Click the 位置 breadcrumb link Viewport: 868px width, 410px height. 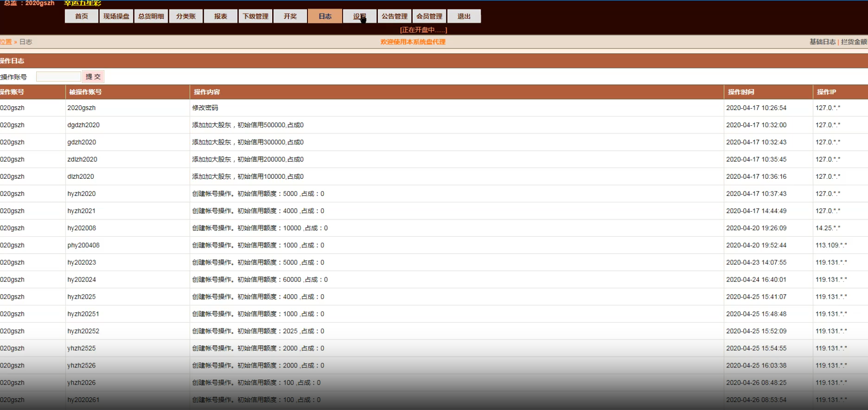tap(6, 42)
